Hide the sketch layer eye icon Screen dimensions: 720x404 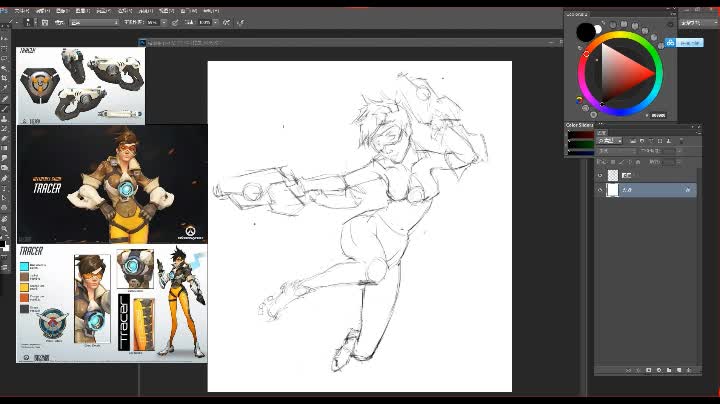click(600, 175)
